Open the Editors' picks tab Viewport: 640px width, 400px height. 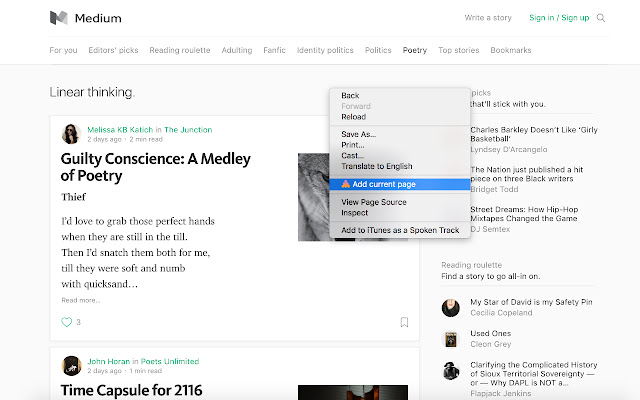pos(113,50)
